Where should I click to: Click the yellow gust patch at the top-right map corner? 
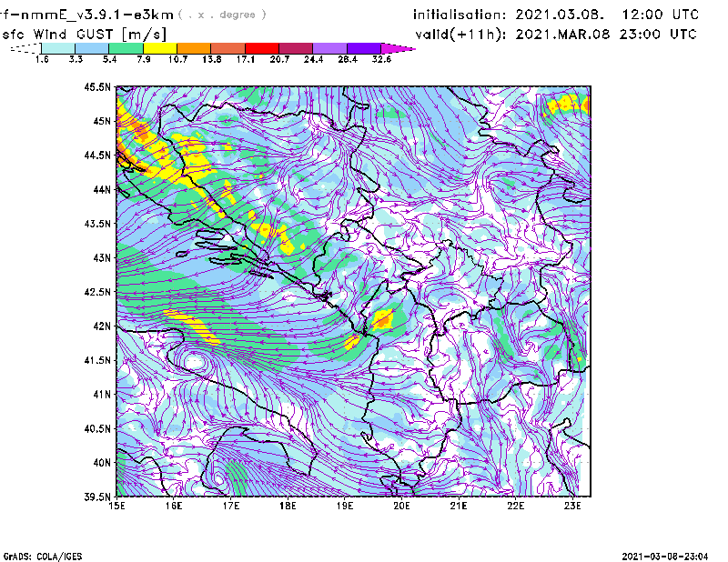click(568, 104)
